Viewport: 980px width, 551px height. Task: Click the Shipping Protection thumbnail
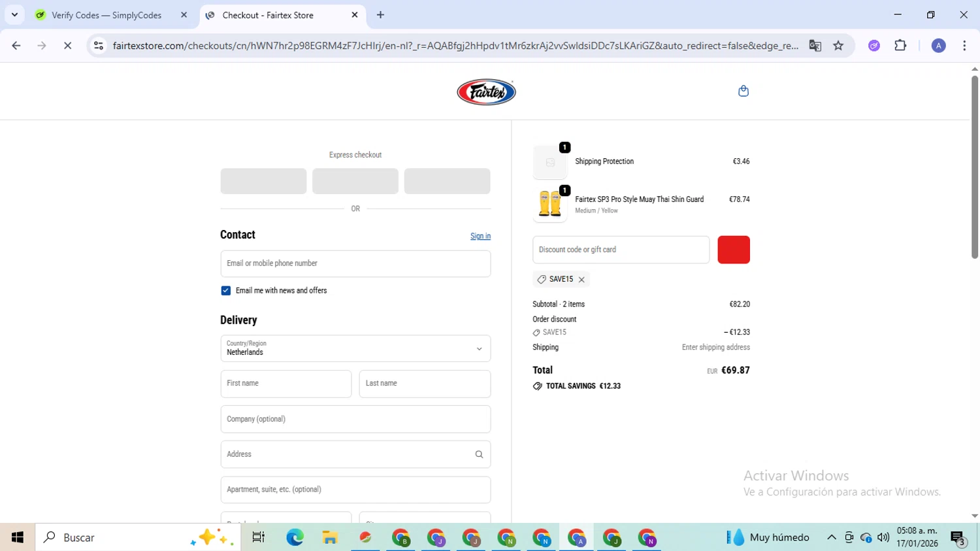[x=550, y=162]
